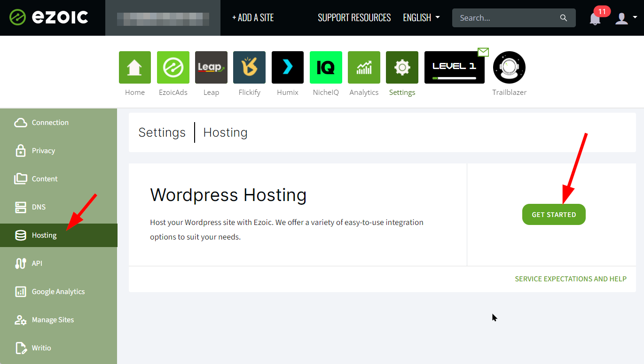Launch the Leap app icon
The width and height of the screenshot is (644, 364).
click(211, 68)
